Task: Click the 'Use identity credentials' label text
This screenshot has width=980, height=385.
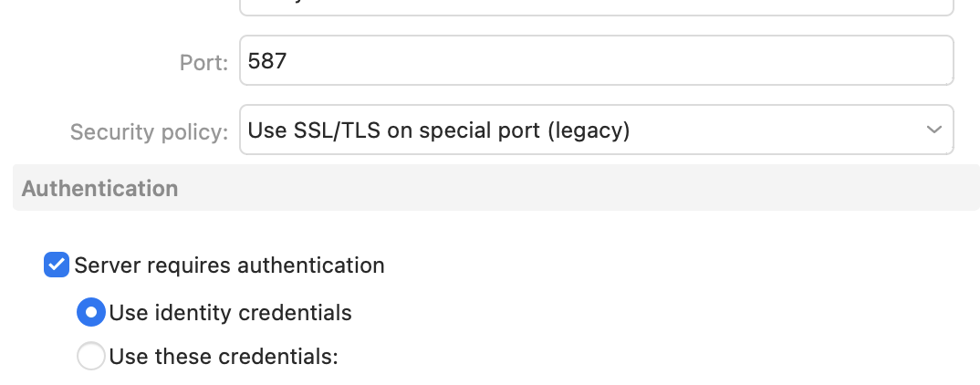Action: pyautogui.click(x=230, y=313)
